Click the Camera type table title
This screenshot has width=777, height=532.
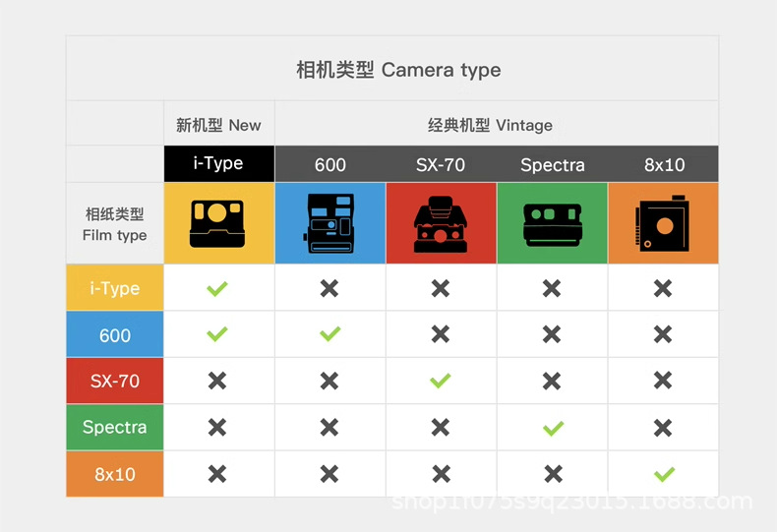coord(398,70)
